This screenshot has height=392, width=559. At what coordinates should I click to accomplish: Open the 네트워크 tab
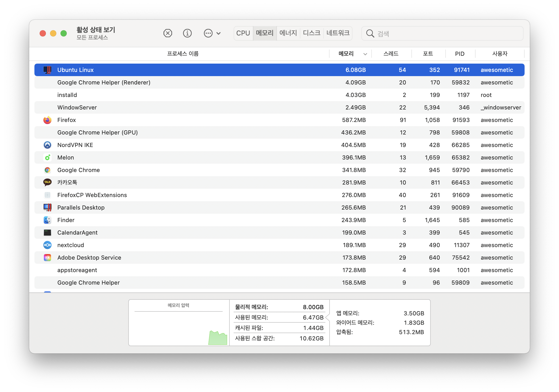click(x=338, y=33)
